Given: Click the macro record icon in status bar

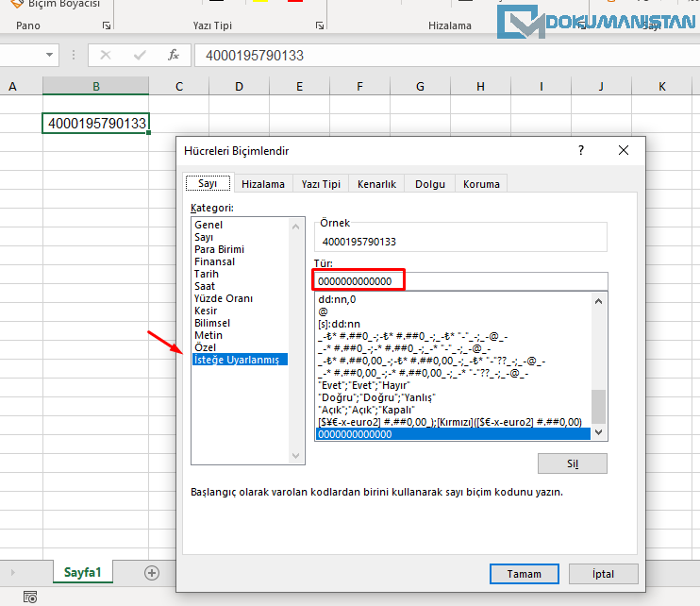Looking at the screenshot, I should (30, 597).
